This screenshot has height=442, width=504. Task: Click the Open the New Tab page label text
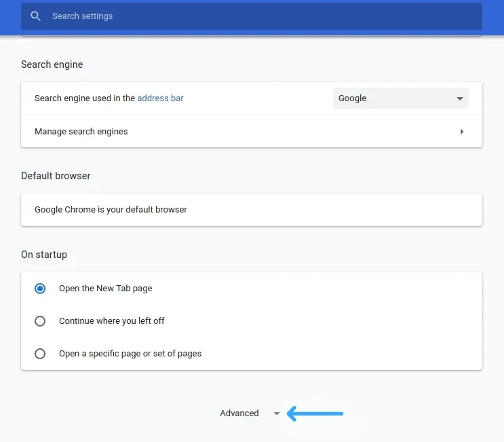(105, 289)
